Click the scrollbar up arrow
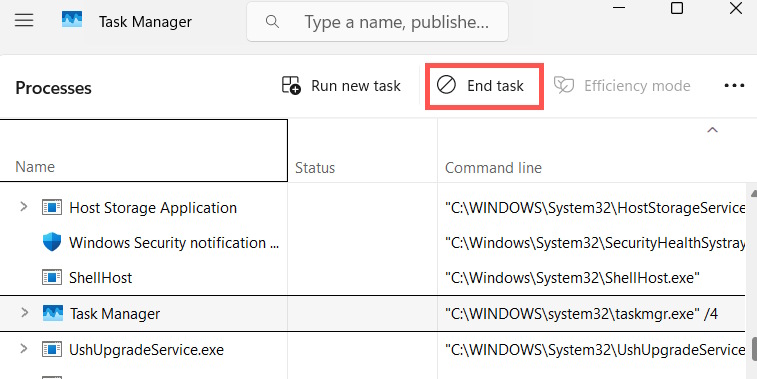Image resolution: width=757 pixels, height=379 pixels. [x=754, y=194]
